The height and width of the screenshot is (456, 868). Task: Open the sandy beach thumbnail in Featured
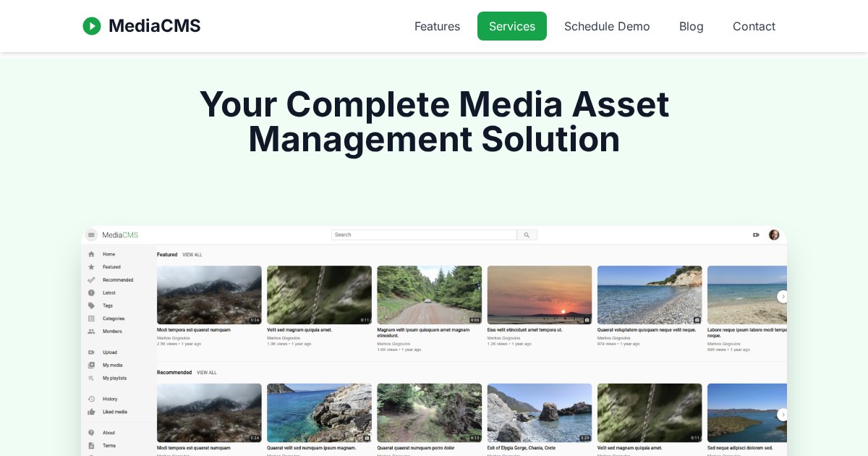pyautogui.click(x=747, y=295)
